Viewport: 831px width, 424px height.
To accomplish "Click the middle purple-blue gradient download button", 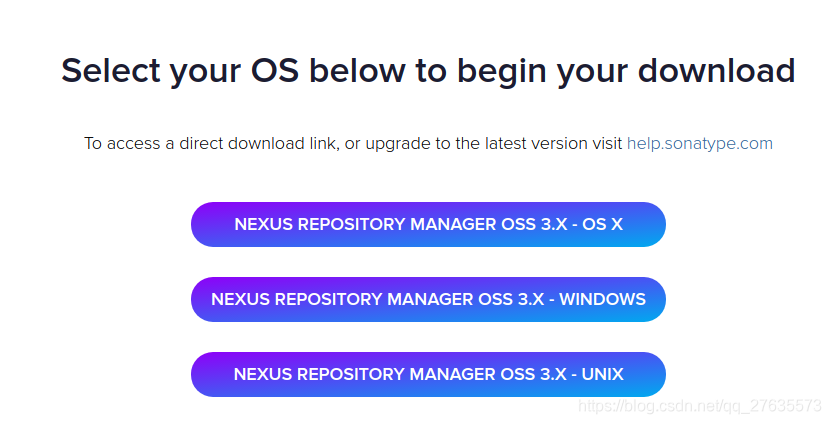I will (428, 299).
